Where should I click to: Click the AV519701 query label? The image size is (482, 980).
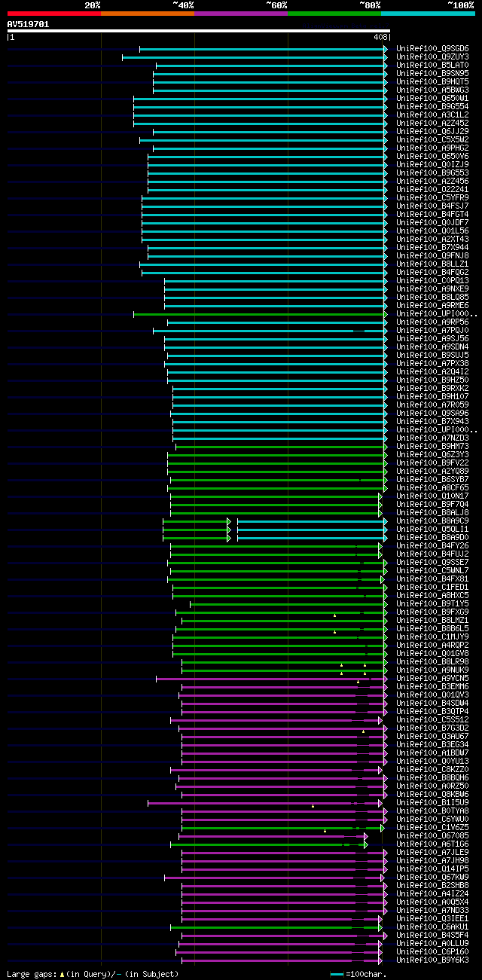click(x=29, y=24)
